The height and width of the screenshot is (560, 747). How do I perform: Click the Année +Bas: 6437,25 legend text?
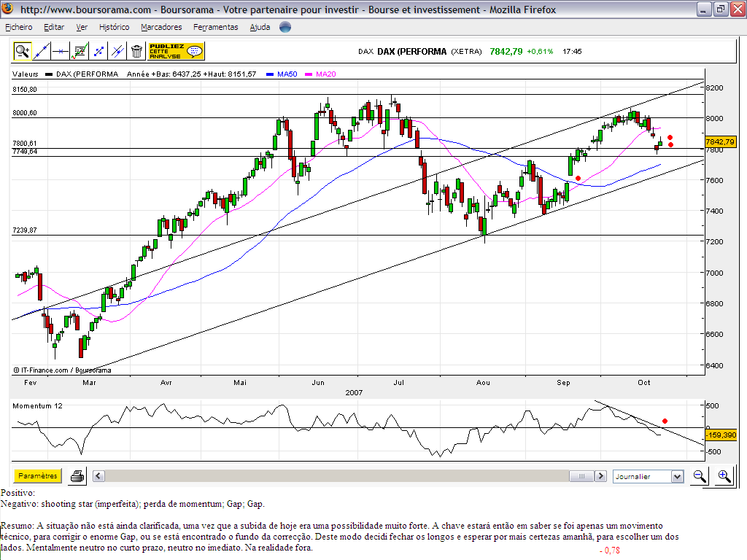tap(164, 74)
